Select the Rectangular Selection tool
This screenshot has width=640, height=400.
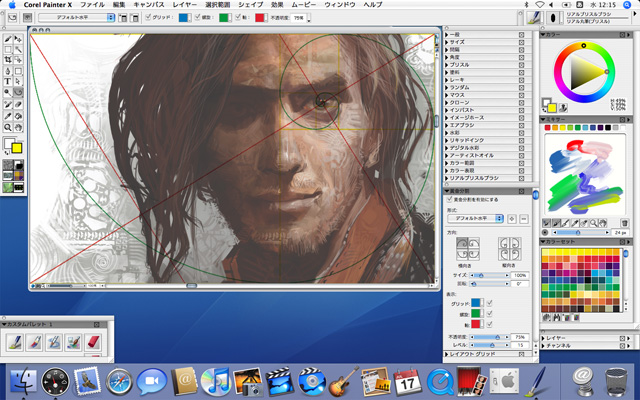click(8, 50)
